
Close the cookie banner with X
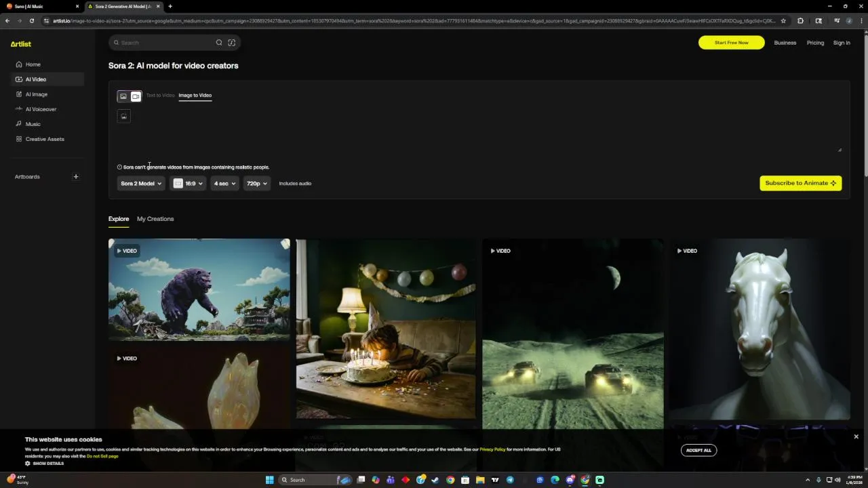[856, 436]
